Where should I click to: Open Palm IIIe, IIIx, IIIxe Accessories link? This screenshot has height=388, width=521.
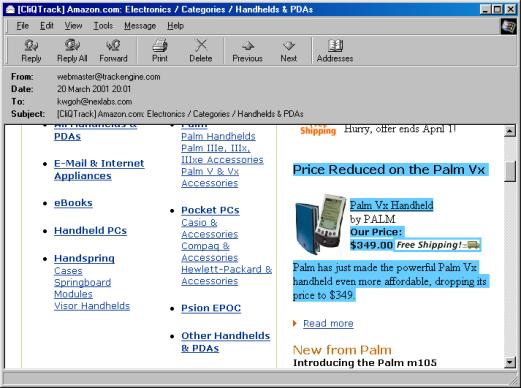coord(222,154)
